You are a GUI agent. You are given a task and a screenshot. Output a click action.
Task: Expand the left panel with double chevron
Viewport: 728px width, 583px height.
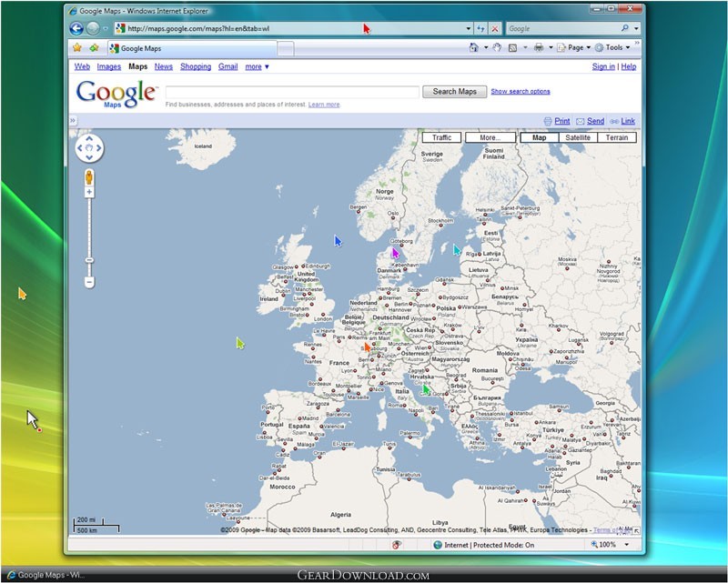pyautogui.click(x=73, y=121)
